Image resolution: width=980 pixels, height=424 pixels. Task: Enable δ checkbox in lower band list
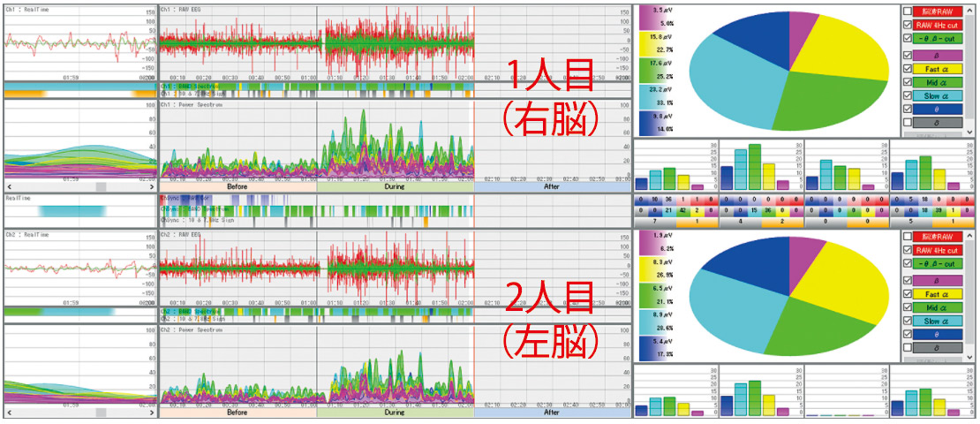tap(908, 347)
